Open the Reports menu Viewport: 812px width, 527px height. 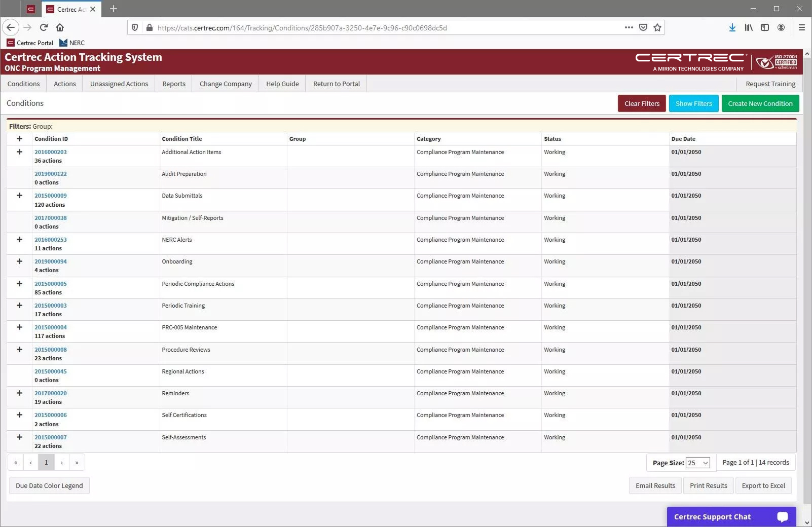pyautogui.click(x=174, y=84)
